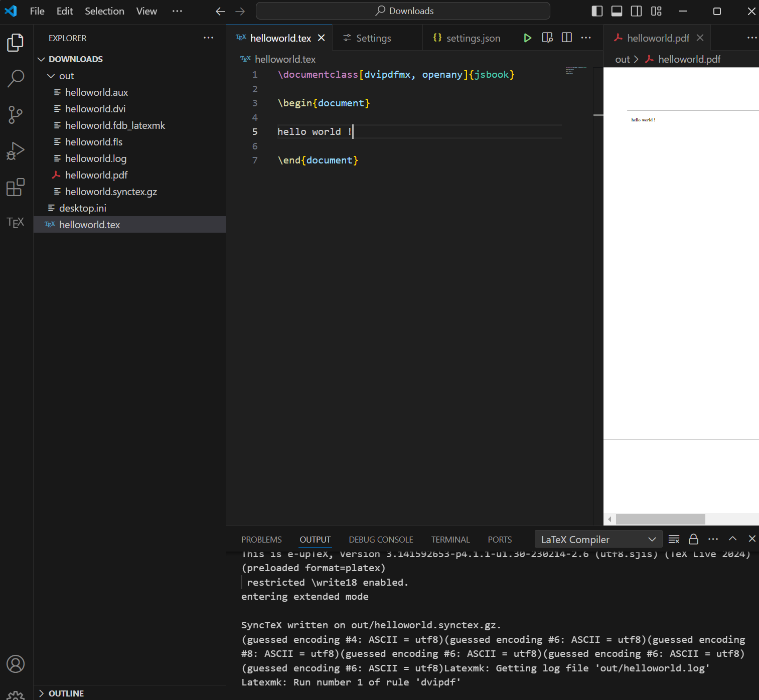759x700 pixels.
Task: Open the View menu
Action: click(x=146, y=11)
